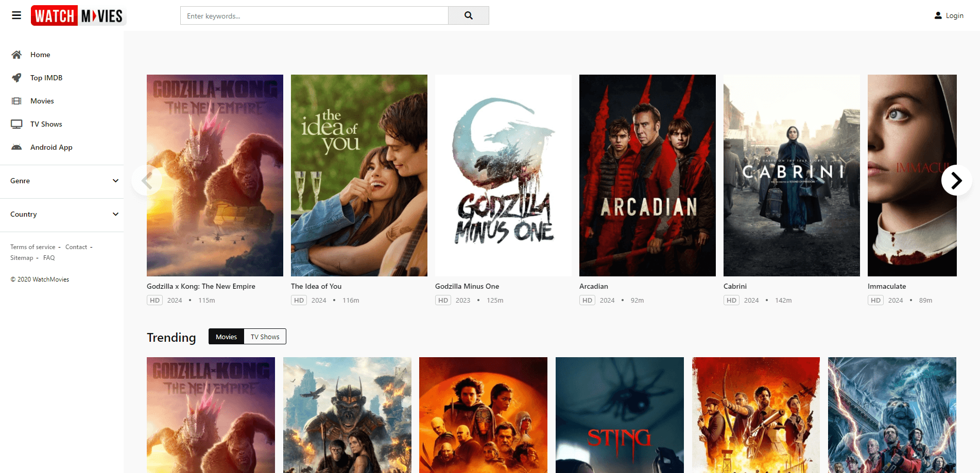Click the Enter keywords search field
Viewport: 980px width, 473px height.
[x=314, y=15]
